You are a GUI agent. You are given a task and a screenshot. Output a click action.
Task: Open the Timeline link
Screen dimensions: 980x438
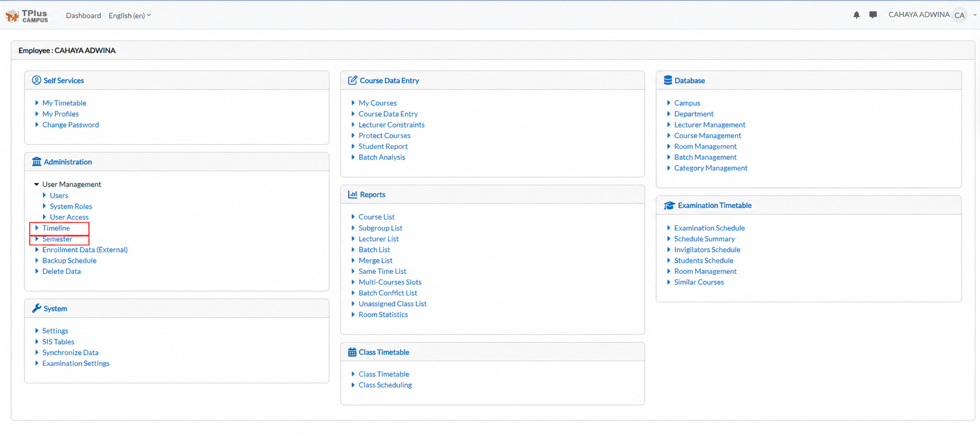(56, 228)
